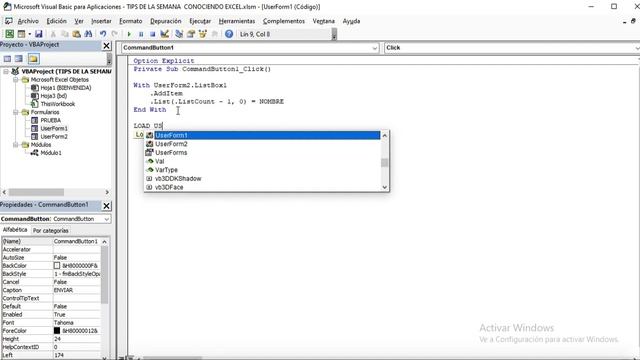Image resolution: width=640 pixels, height=360 pixels.
Task: Select the PRUEBA form in tree
Action: [51, 120]
